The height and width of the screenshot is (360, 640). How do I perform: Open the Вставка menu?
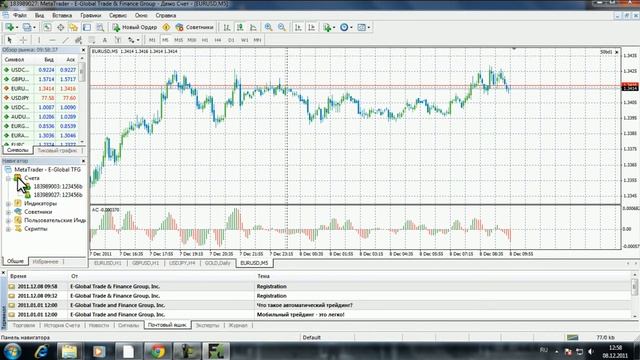point(62,16)
